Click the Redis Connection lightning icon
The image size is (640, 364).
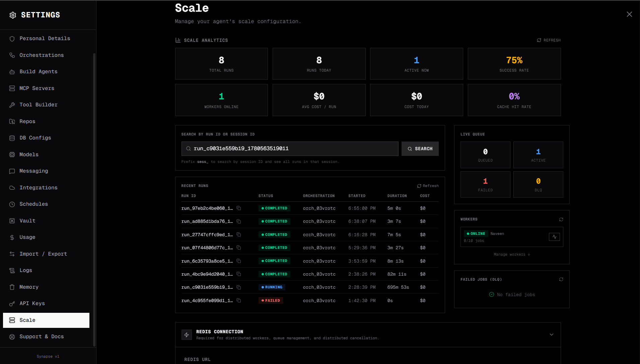coord(187,335)
